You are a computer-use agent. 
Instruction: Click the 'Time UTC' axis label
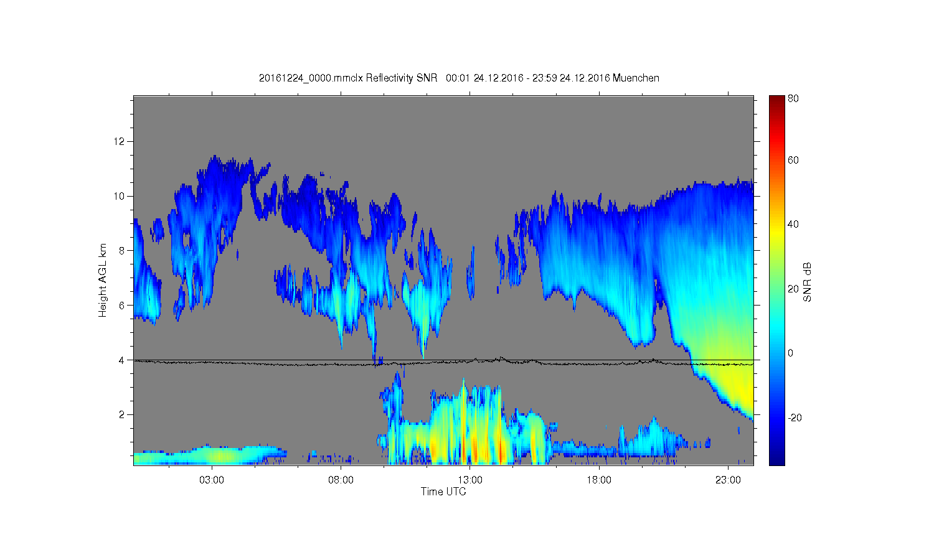443,492
